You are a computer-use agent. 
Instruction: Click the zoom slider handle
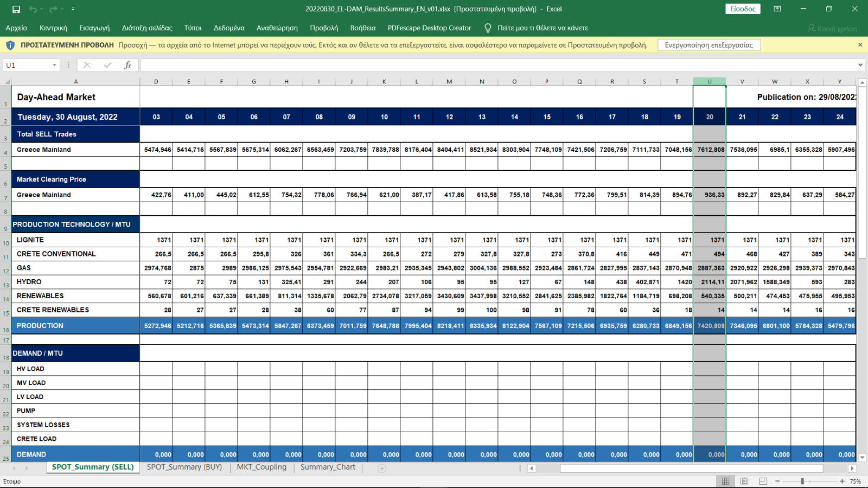point(802,481)
